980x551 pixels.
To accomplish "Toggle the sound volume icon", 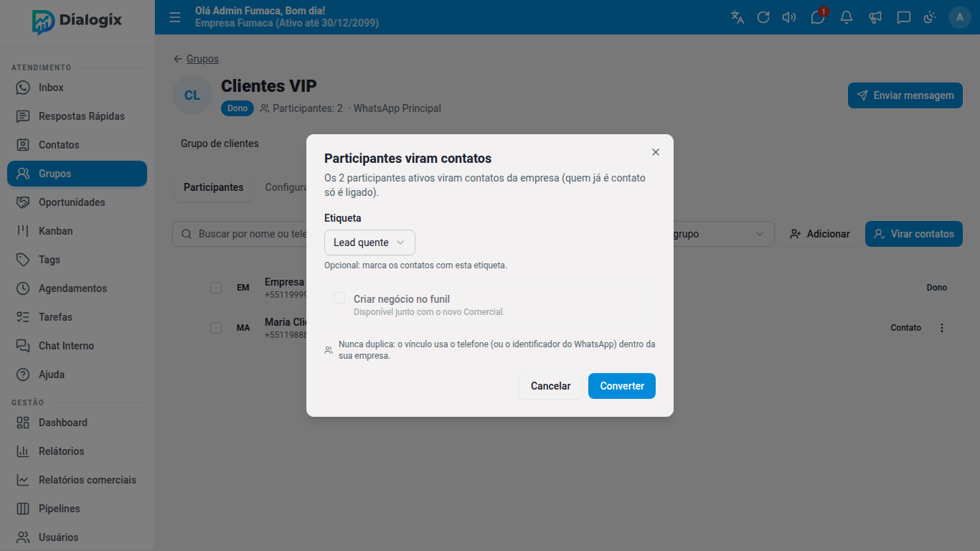I will (x=789, y=17).
